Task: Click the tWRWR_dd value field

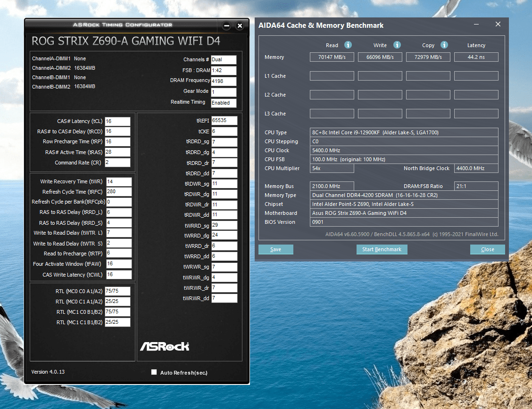Action: tap(224, 298)
